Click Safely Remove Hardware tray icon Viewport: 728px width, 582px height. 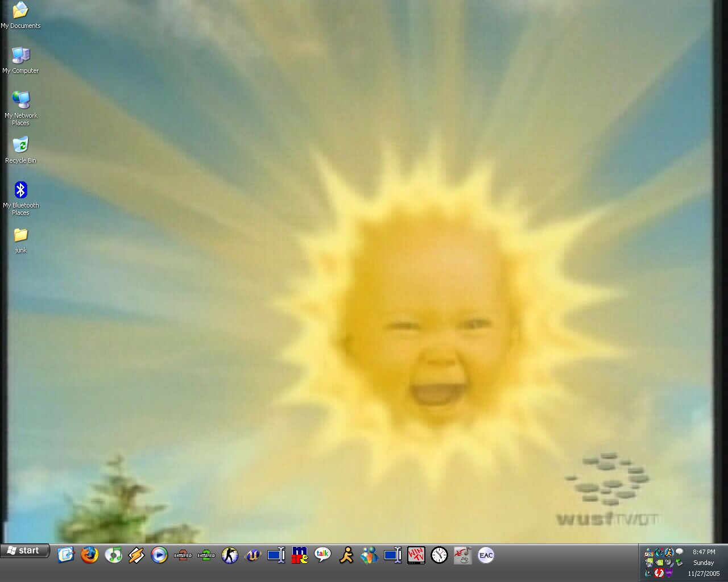point(679,562)
